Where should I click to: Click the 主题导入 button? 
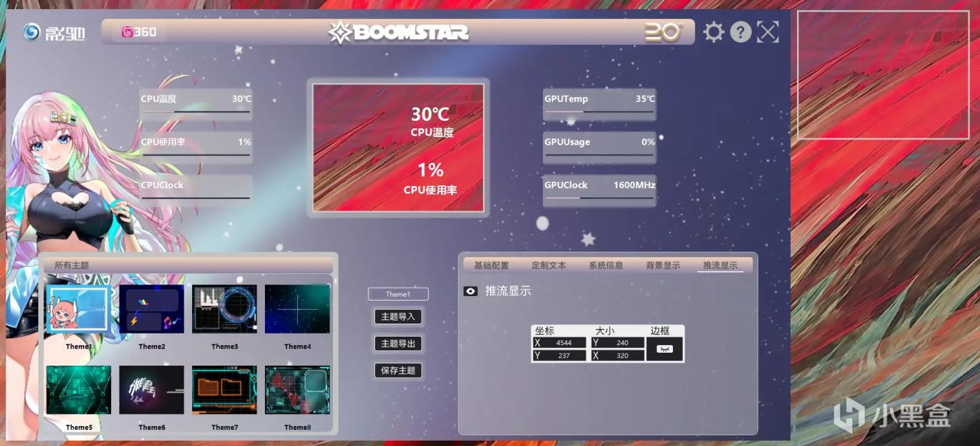tap(398, 317)
